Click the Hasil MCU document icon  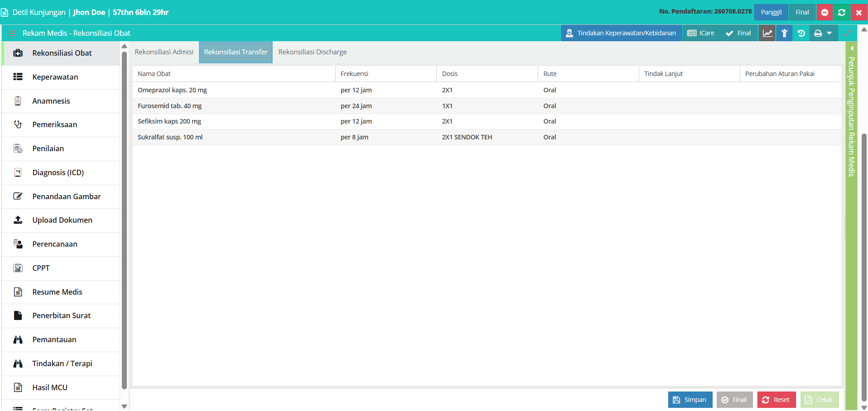pos(18,387)
